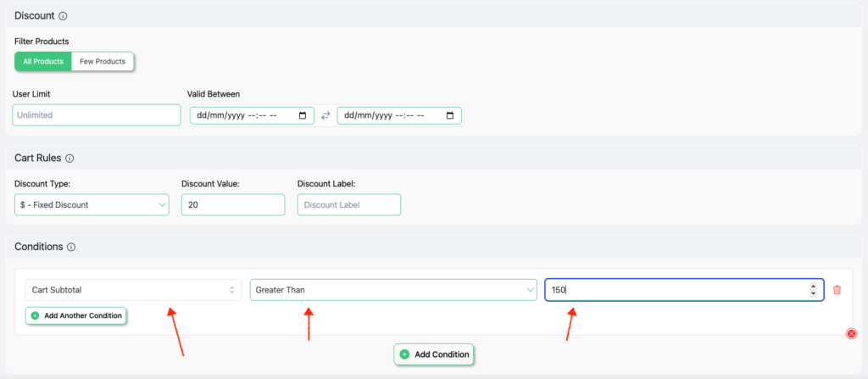Viewport: 868px width, 379px height.
Task: Click the Valid Between label
Action: (x=214, y=94)
